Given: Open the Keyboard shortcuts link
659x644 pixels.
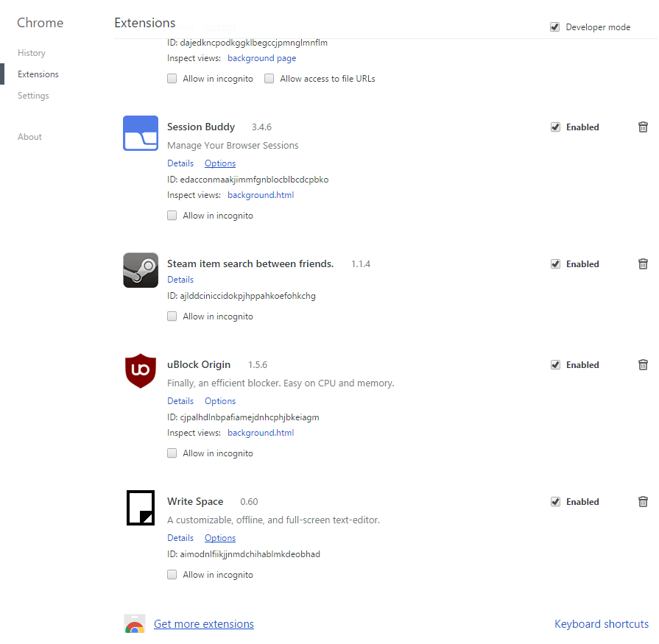Looking at the screenshot, I should click(x=602, y=624).
